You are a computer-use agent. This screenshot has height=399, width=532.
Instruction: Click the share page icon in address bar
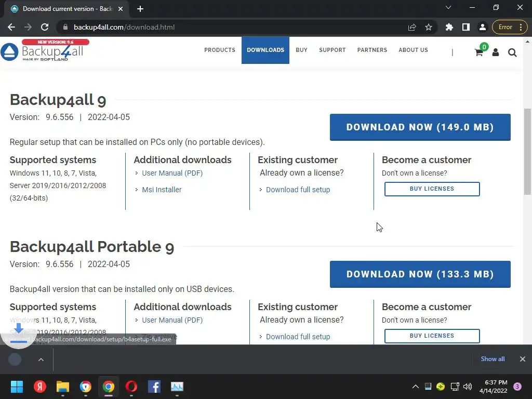412,27
